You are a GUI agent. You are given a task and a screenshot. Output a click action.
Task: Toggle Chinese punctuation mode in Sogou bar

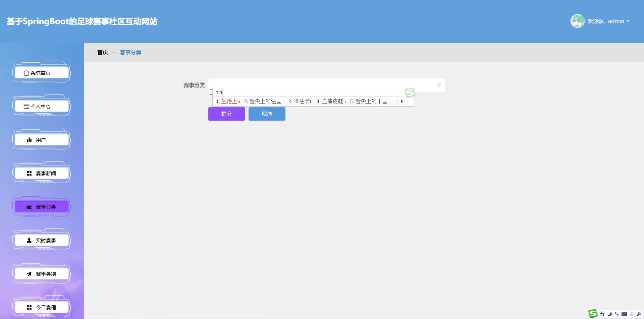point(616,314)
